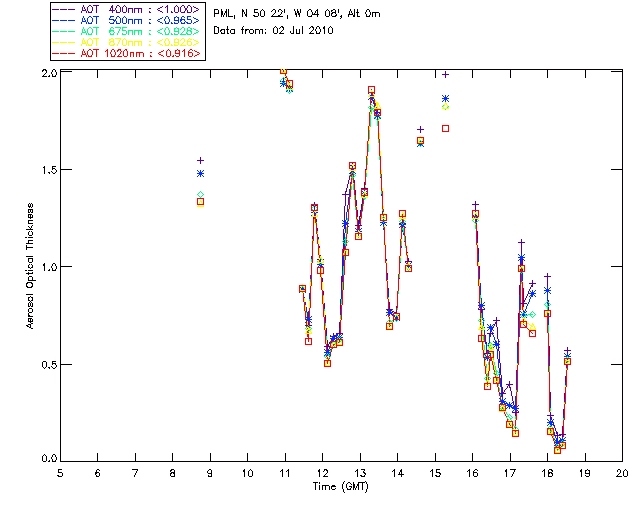Click the x-axis tick label 12

322,472
